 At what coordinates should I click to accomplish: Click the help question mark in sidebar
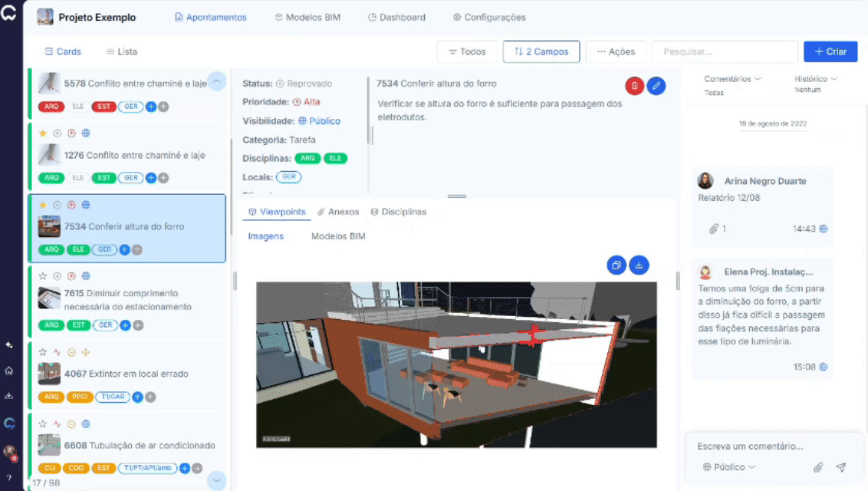tap(9, 478)
